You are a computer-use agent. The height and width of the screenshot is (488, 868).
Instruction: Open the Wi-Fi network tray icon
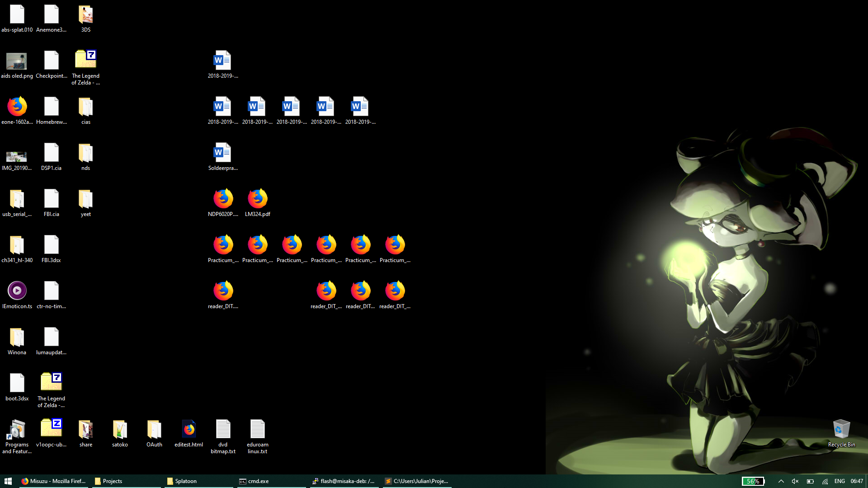pos(825,481)
